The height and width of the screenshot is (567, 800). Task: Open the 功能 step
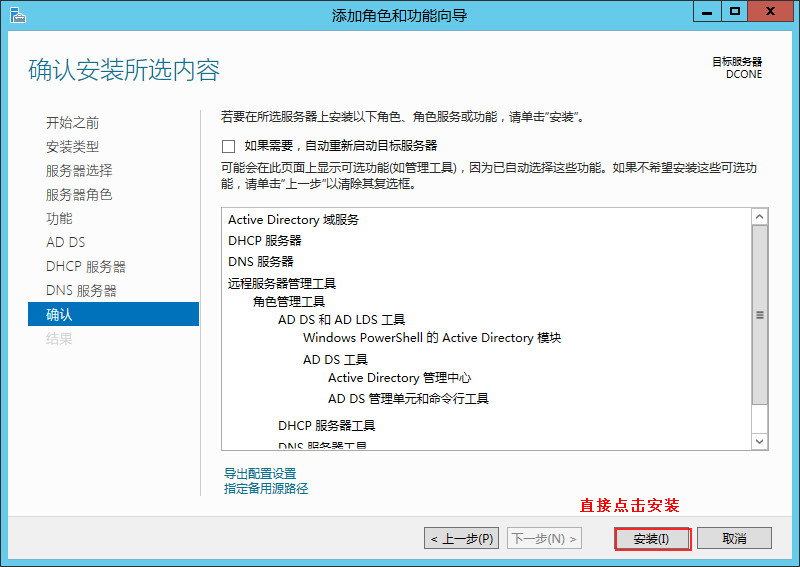[x=59, y=219]
